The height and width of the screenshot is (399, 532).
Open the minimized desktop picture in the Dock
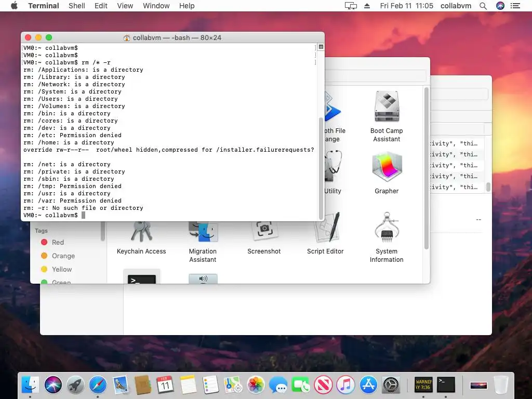click(478, 385)
